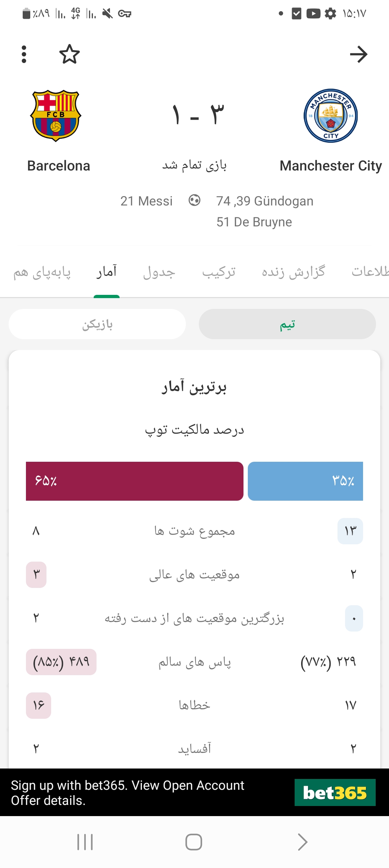Open the جدول (table) tab
Viewport: 389px width, 868px height.
click(x=159, y=272)
